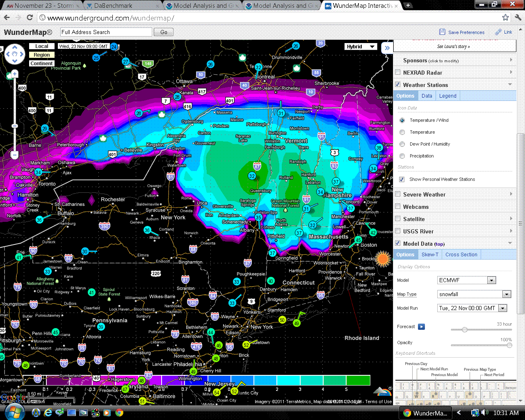The image size is (525, 420).
Task: Open the See Laura's story link
Action: point(453,46)
